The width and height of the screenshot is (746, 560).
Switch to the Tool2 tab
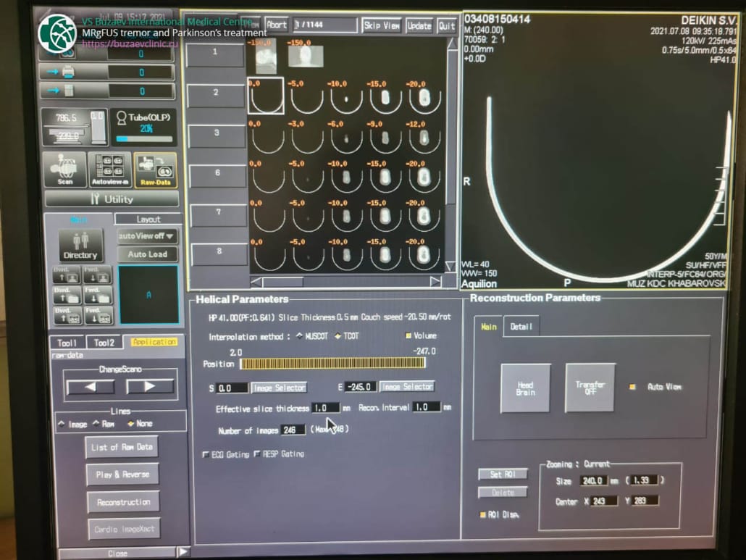pyautogui.click(x=104, y=343)
